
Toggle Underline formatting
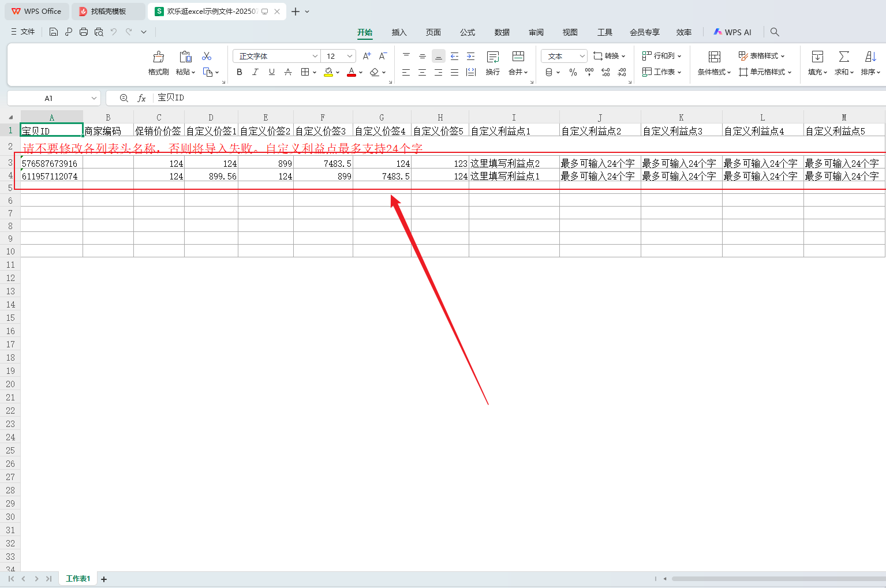tap(271, 72)
